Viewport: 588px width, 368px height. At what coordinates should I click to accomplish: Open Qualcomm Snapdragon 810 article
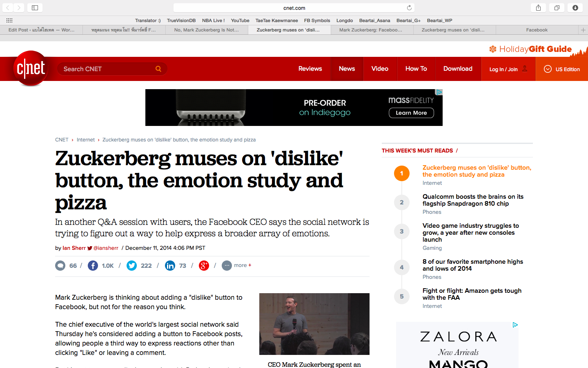tap(473, 200)
